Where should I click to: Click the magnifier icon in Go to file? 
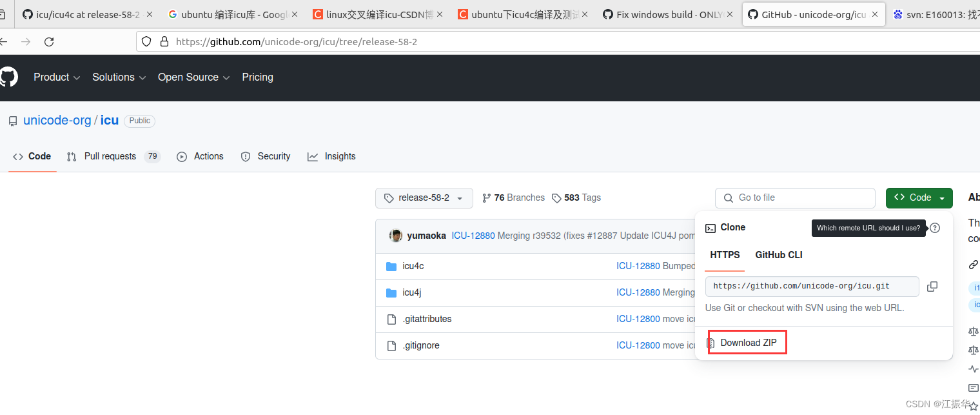tap(729, 198)
